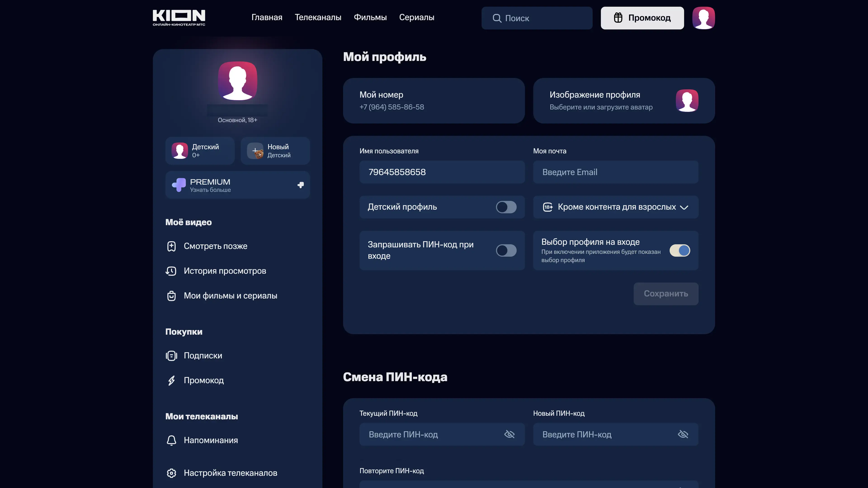Open the user avatar in the header
868x488 pixels.
click(x=703, y=18)
